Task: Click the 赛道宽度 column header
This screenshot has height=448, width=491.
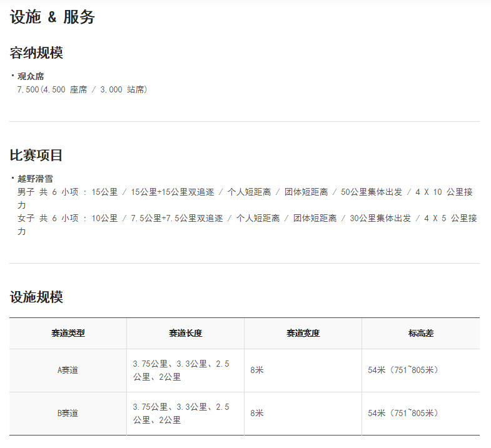Action: coord(303,333)
